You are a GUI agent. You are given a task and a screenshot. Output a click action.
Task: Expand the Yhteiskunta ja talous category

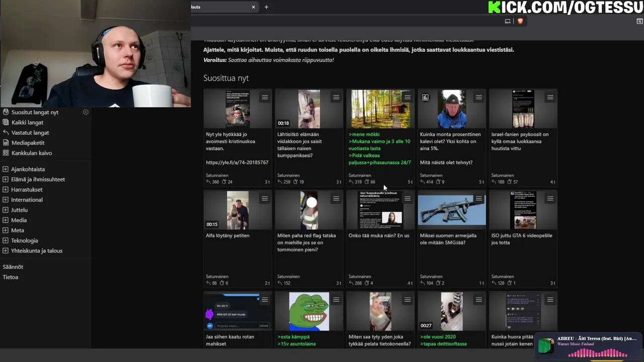[x=6, y=250]
